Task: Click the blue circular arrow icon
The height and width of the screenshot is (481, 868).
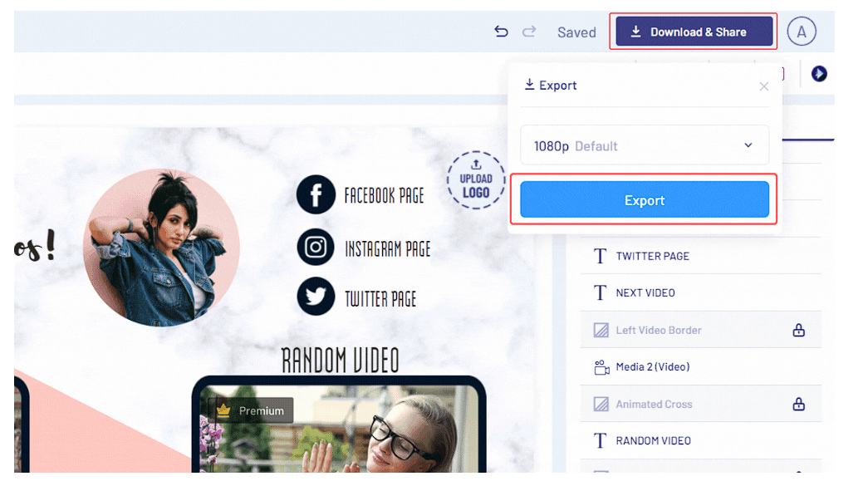Action: [x=818, y=74]
